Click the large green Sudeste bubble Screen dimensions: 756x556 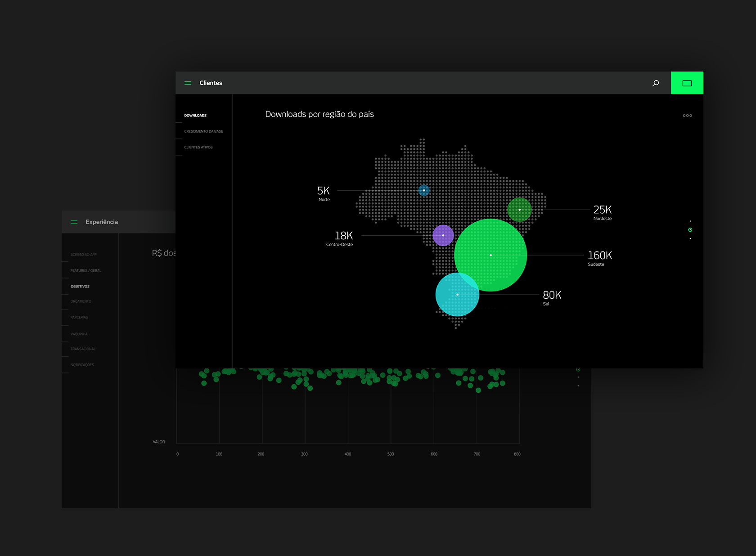point(490,255)
